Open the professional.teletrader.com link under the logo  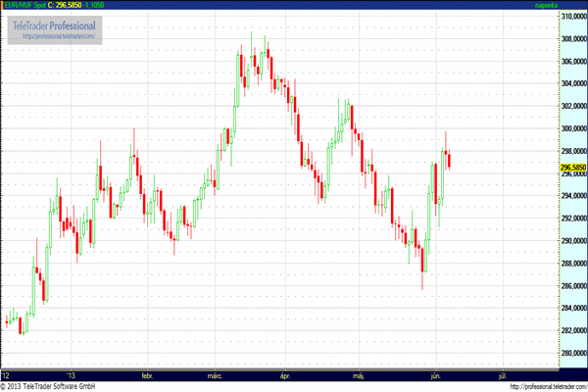(x=52, y=36)
